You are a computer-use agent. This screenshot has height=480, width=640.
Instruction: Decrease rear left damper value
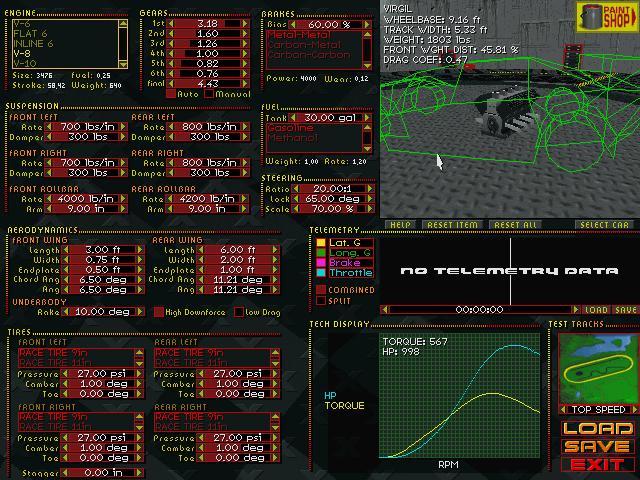tap(171, 137)
